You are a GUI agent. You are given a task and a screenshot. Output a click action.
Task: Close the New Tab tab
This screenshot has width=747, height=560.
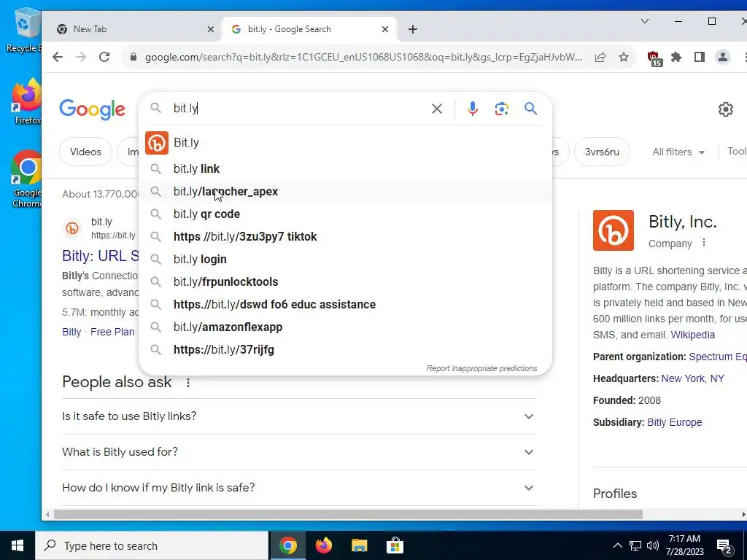tap(211, 29)
